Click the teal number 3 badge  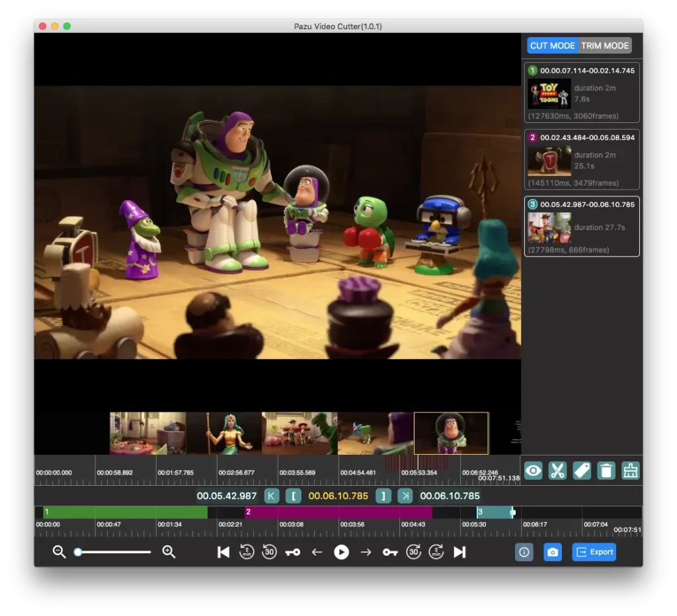(532, 204)
